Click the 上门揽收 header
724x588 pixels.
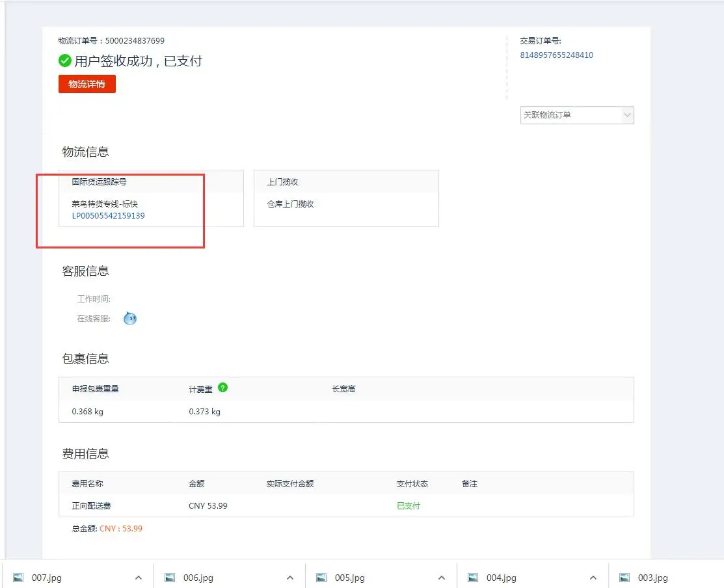pyautogui.click(x=282, y=182)
